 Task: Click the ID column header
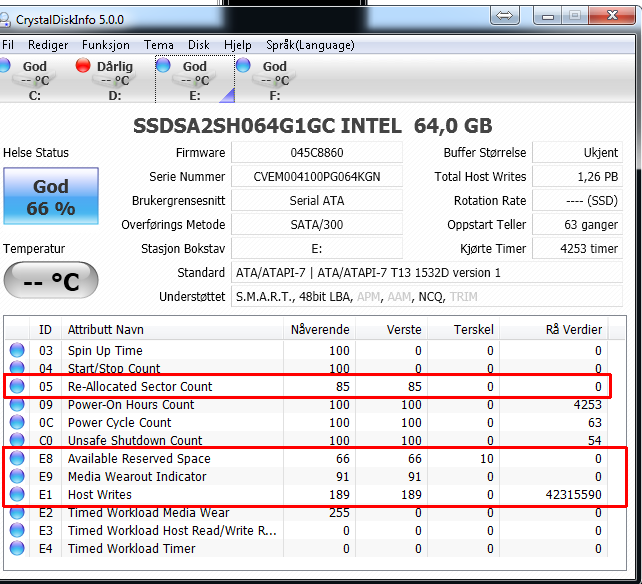45,330
